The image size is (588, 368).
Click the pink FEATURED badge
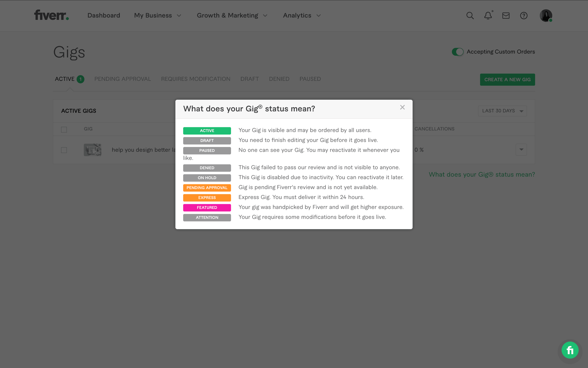[207, 208]
